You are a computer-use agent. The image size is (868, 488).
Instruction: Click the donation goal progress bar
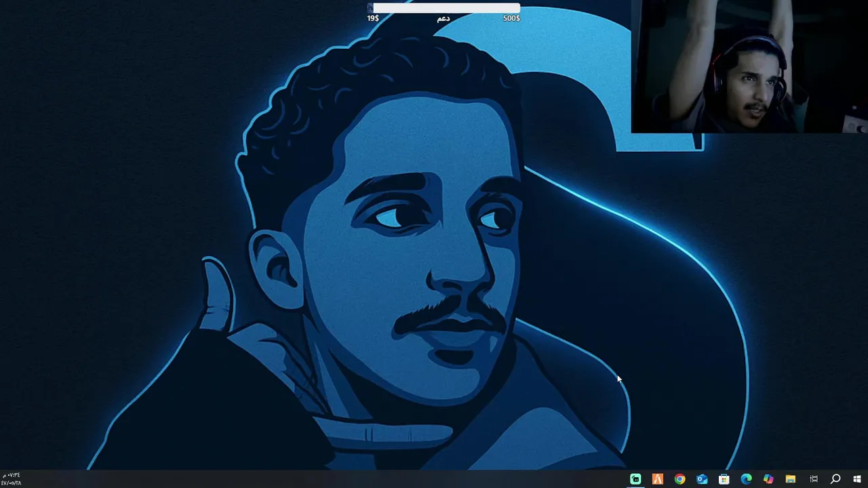pyautogui.click(x=443, y=8)
